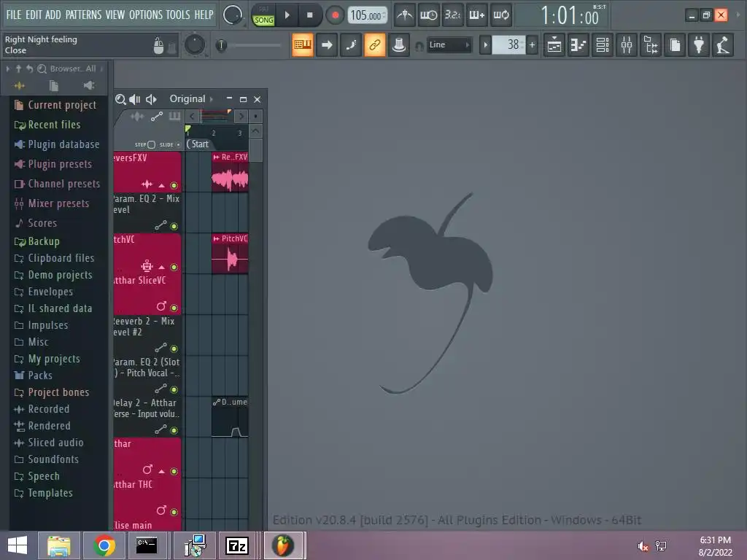
Task: Toggle the metronome icon
Action: (405, 15)
